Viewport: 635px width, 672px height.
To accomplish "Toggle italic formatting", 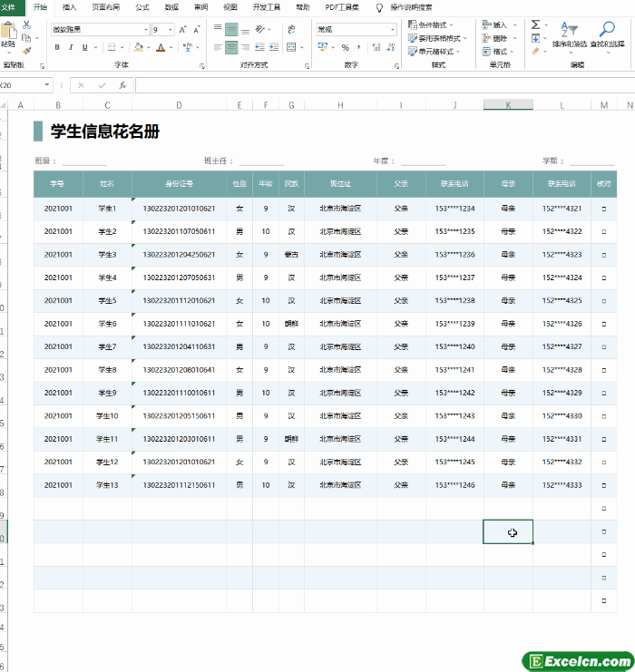I will (71, 47).
